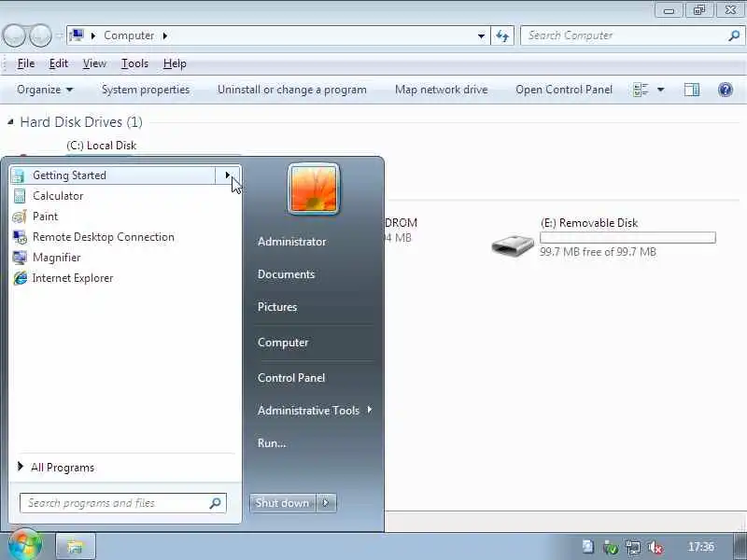Screen dimensions: 747x560
Task: Open the Edit menu
Action: point(59,63)
